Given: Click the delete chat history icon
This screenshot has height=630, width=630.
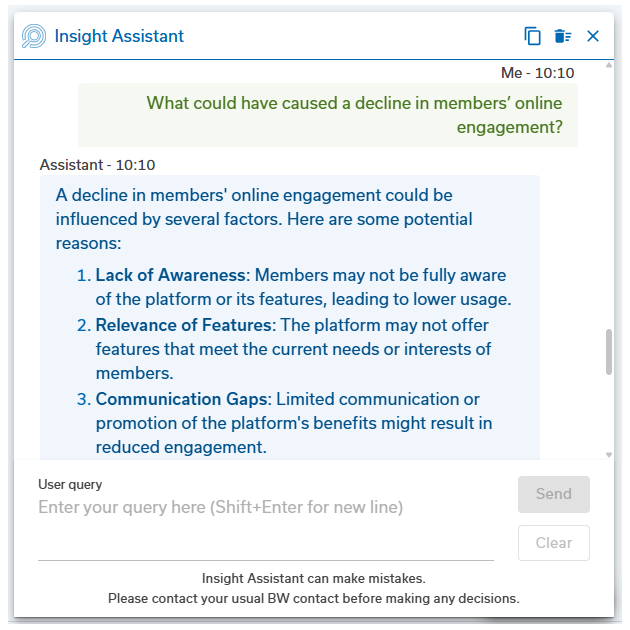Looking at the screenshot, I should [x=563, y=36].
